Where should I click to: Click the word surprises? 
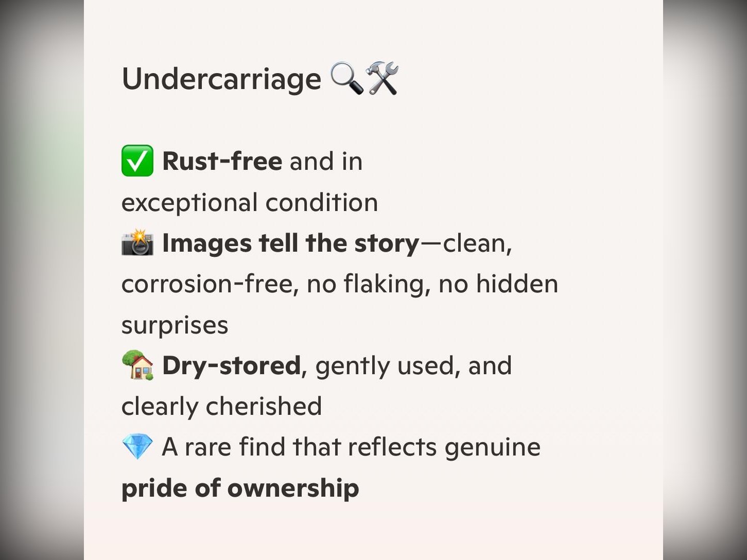[175, 326]
